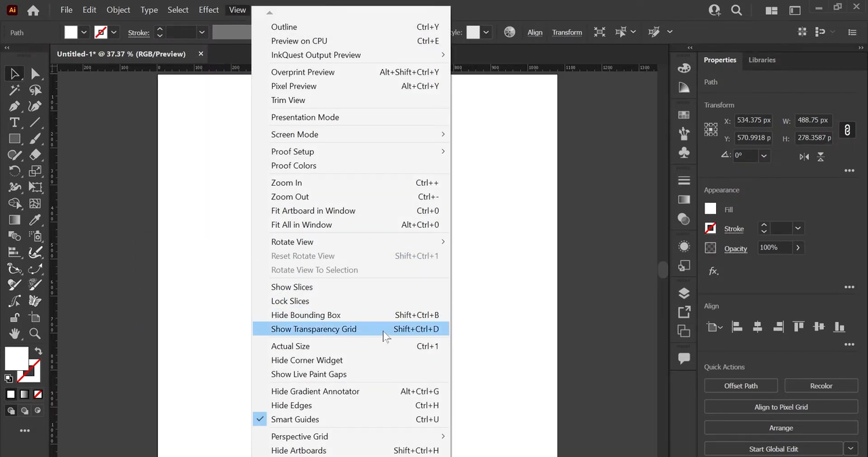Click Fill color swatch in Appearance
This screenshot has width=868, height=457.
[711, 210]
